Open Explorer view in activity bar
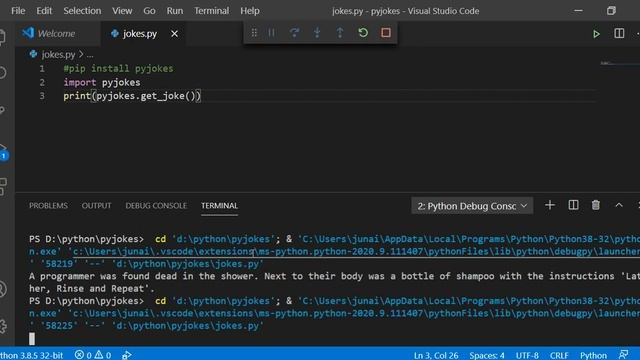This screenshot has width=640, height=360. (3, 37)
